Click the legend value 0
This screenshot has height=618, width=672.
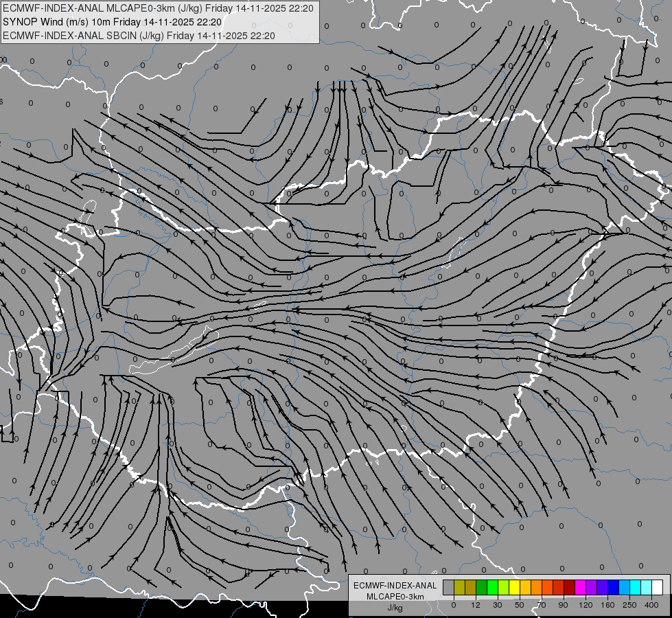(454, 605)
